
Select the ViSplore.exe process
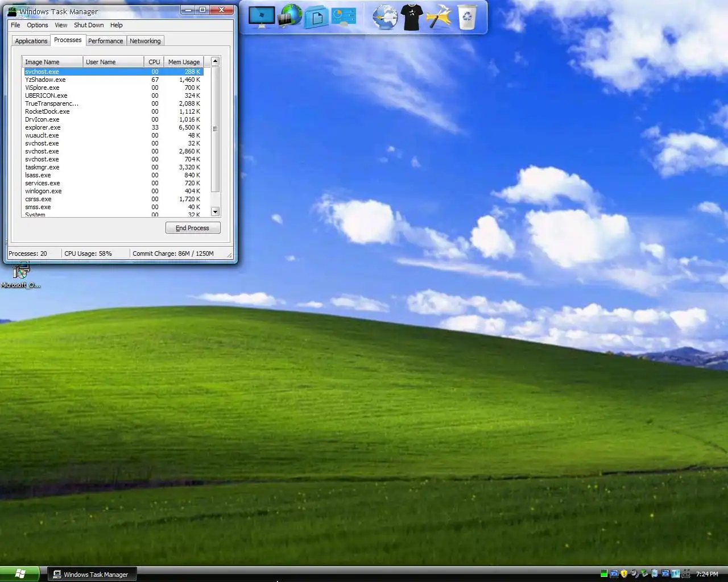pyautogui.click(x=113, y=88)
